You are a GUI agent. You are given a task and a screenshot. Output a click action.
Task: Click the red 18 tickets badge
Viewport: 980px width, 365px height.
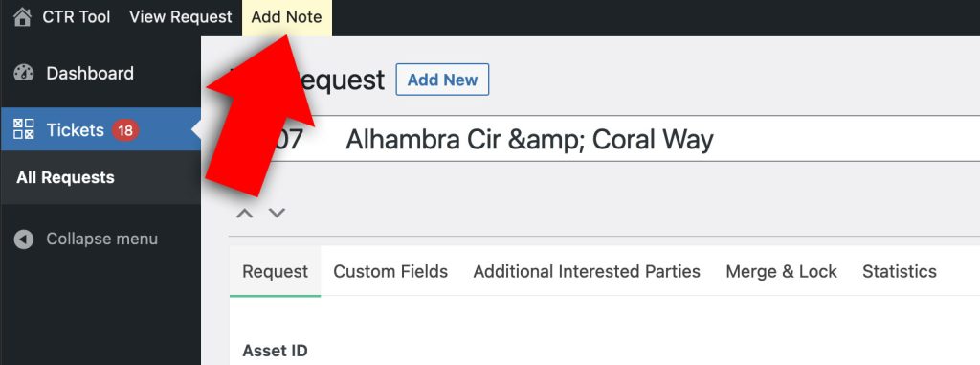(x=125, y=130)
